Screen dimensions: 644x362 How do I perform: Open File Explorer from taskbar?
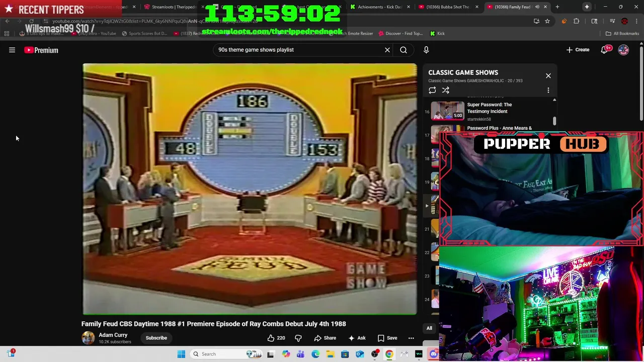tap(330, 354)
